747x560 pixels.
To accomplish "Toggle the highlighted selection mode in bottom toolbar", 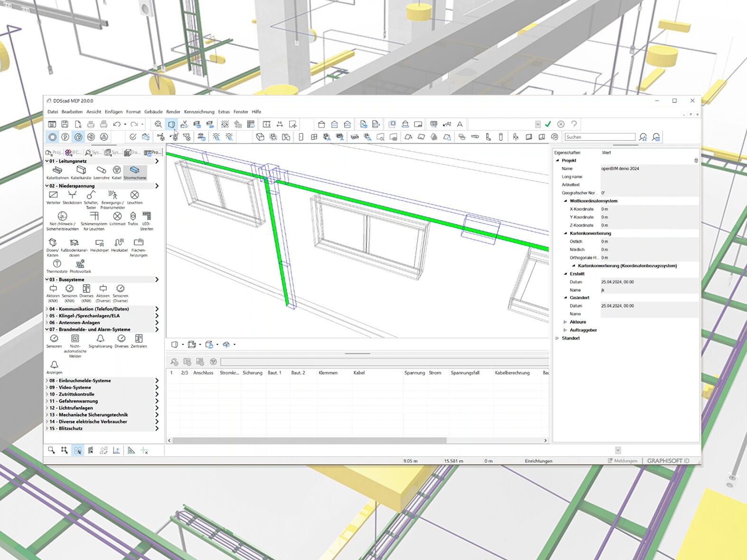I will [78, 450].
